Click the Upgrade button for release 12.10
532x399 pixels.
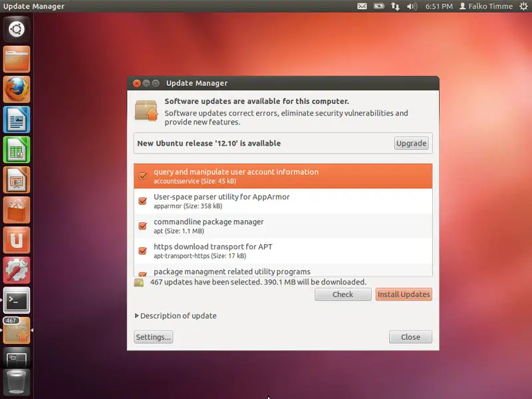(x=411, y=143)
